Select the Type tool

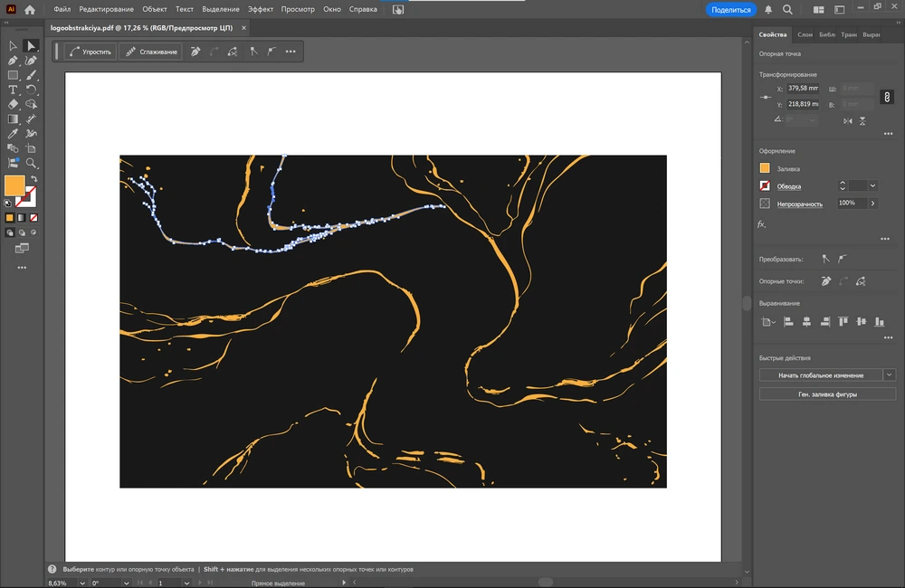[13, 90]
